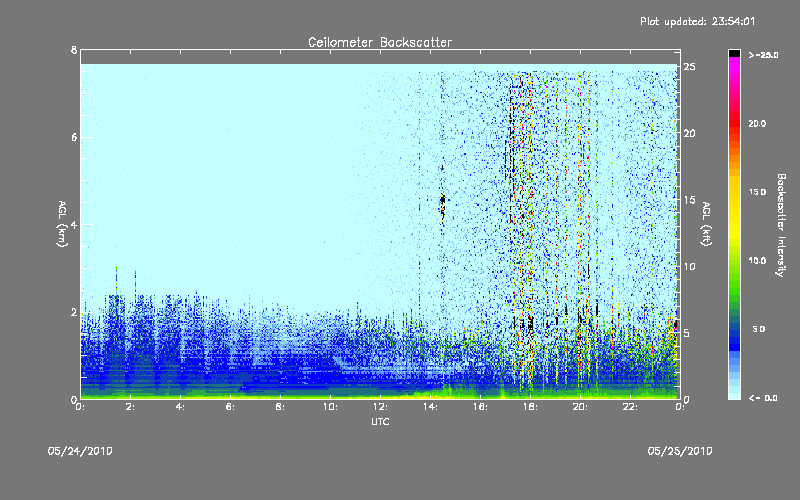Click the 10 kft tick label on right axis
Screen dimensions: 800x500
tap(689, 267)
